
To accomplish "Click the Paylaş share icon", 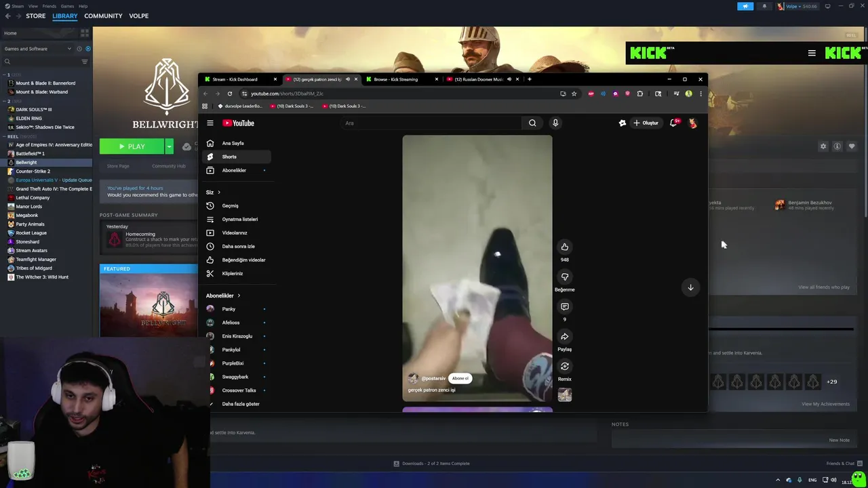I will 564,336.
